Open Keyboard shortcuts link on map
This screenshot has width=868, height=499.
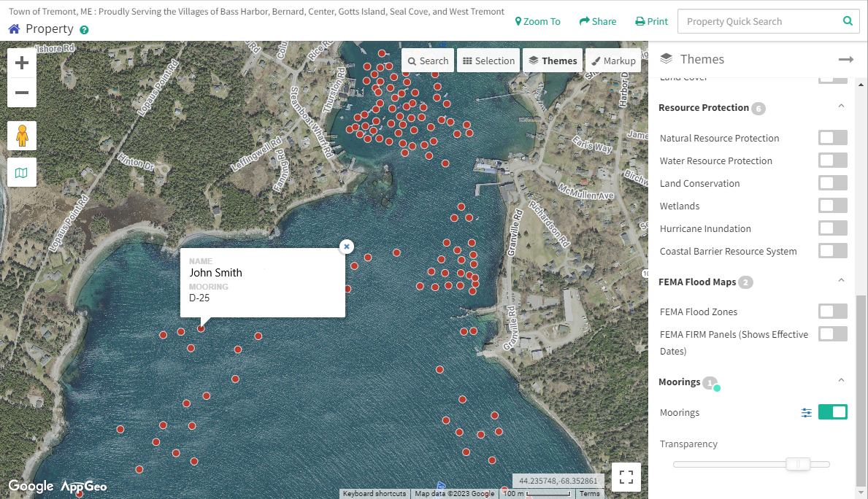pyautogui.click(x=375, y=493)
